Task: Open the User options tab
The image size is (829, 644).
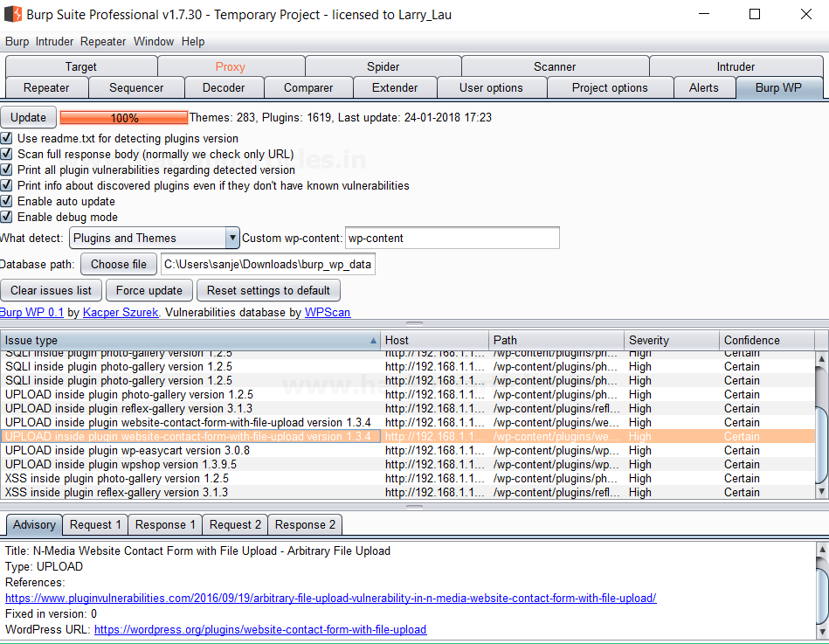Action: click(x=491, y=87)
